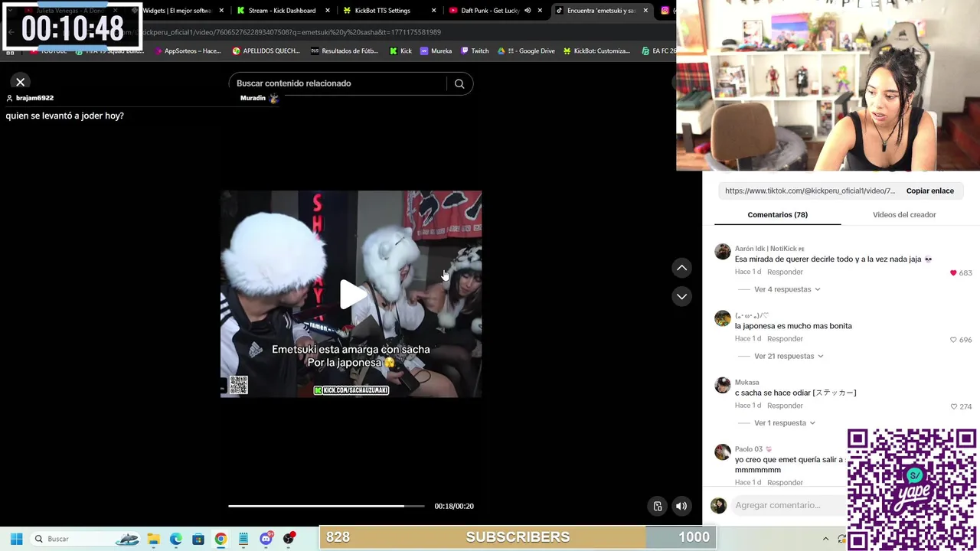Like the 'la japonesa es mucho mas bonita' comment
The width and height of the screenshot is (980, 551).
(x=953, y=339)
